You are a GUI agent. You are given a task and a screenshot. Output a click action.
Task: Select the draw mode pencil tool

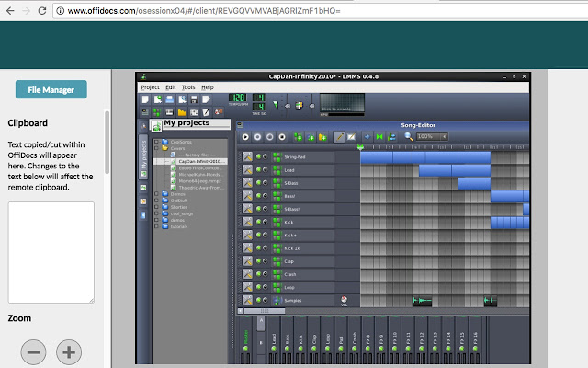[339, 136]
